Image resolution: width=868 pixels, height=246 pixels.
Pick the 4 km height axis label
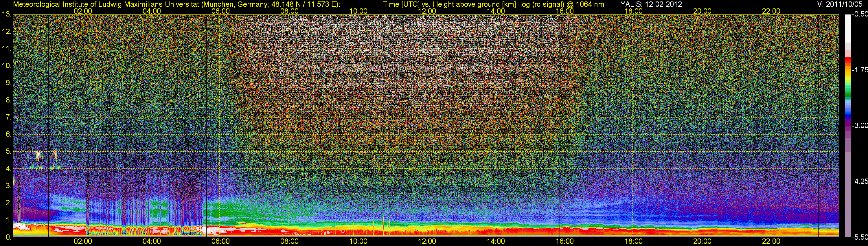[x=8, y=168]
